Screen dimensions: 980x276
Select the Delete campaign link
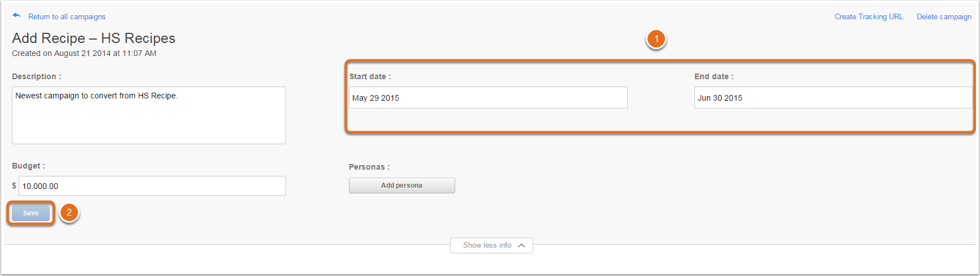tap(944, 17)
